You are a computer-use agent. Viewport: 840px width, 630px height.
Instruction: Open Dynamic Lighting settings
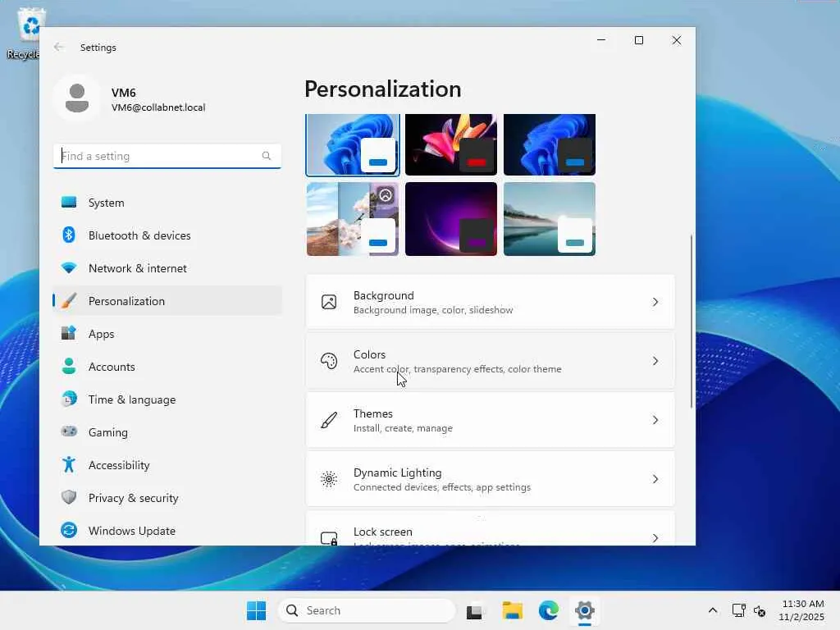(x=491, y=479)
